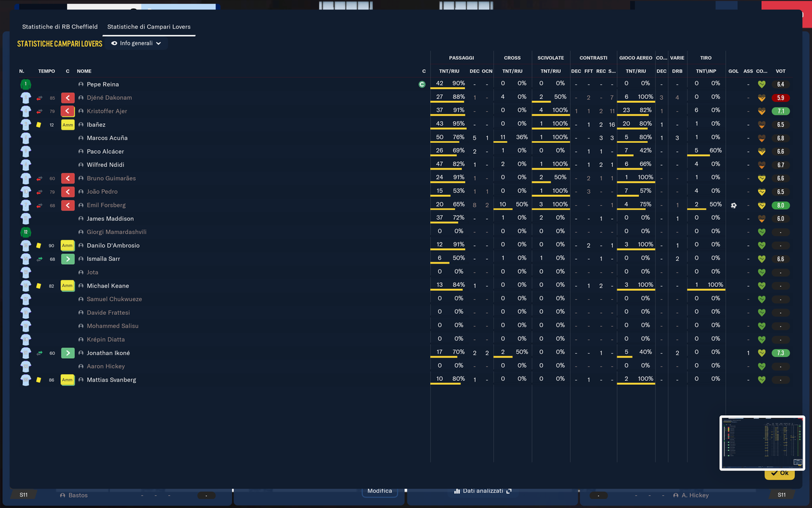The width and height of the screenshot is (812, 508).
Task: Open the Info generali view dropdown
Action: [136, 44]
